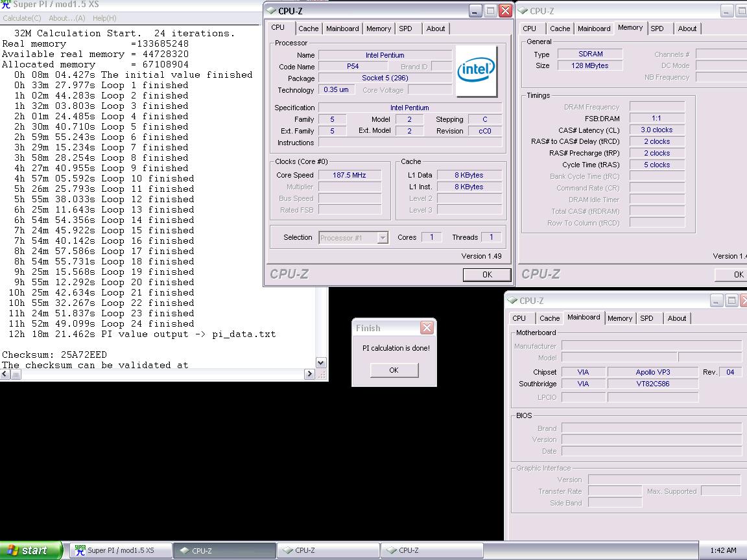Click Stepping field showing C
This screenshot has width=747, height=560.
[x=485, y=119]
